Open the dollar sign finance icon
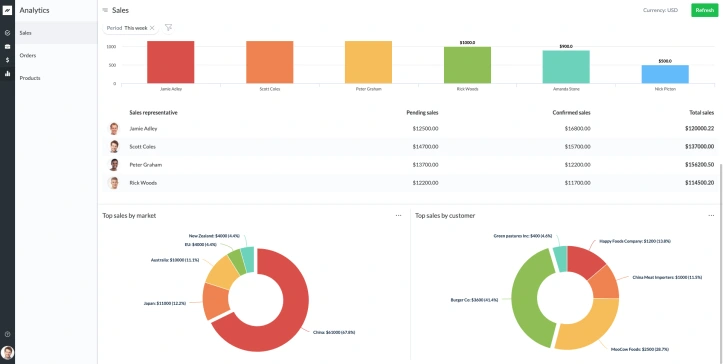This screenshot has height=364, width=723. (7, 60)
